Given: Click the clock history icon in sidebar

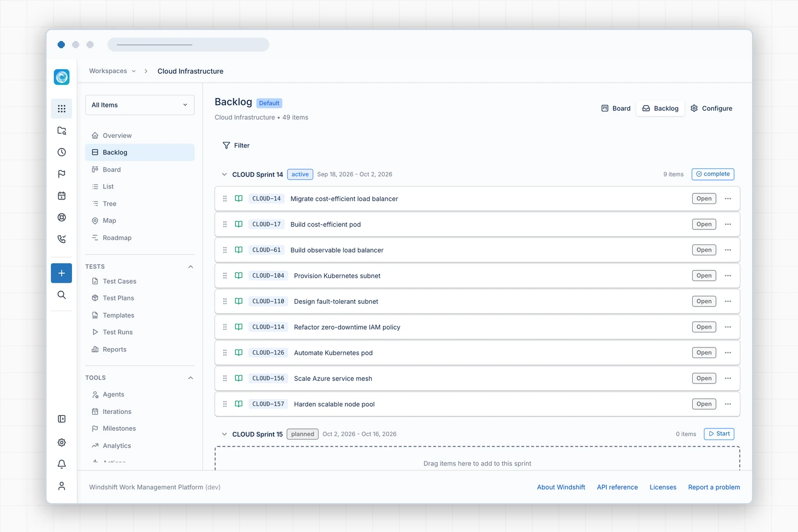Looking at the screenshot, I should coord(62,152).
